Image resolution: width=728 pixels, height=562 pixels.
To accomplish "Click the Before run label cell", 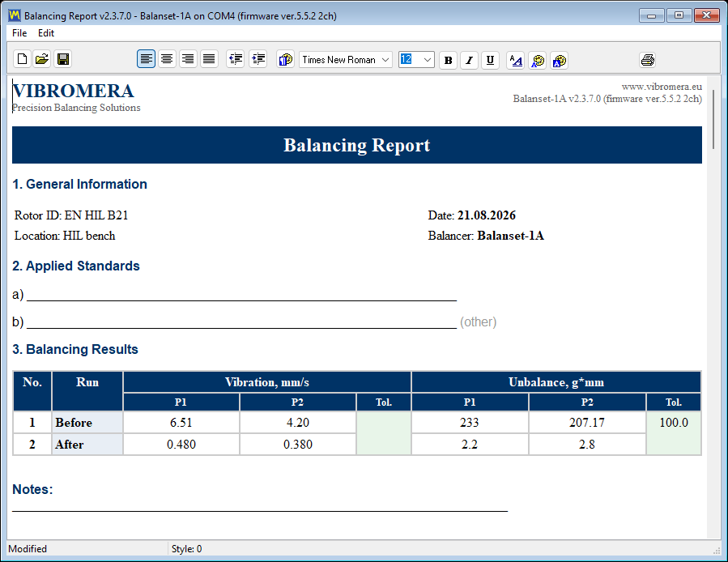I will click(87, 422).
